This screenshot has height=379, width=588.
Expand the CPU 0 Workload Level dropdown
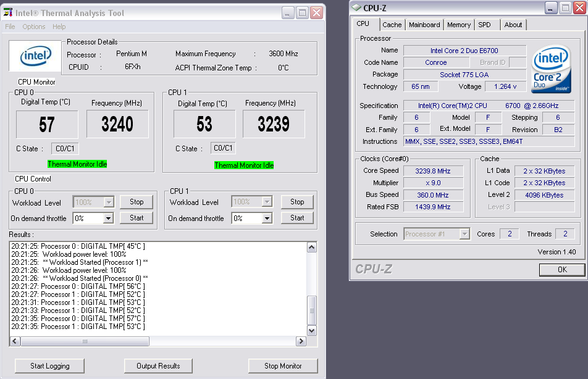[x=109, y=202]
